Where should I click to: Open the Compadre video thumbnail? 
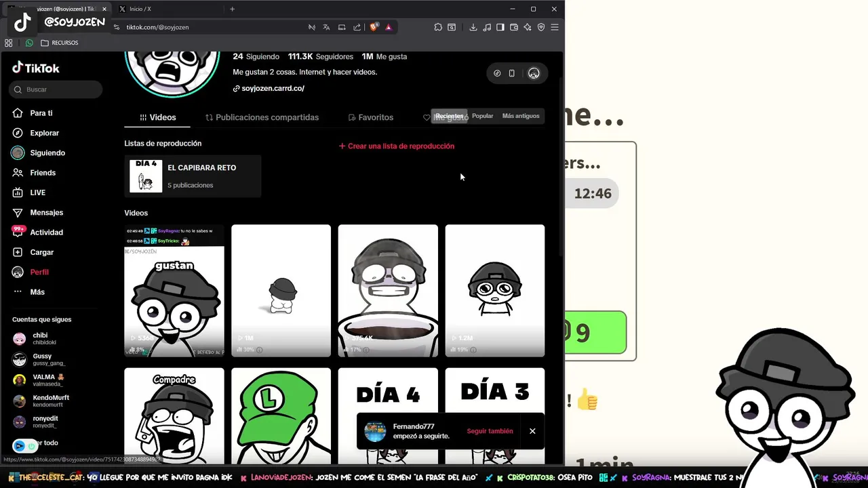click(174, 416)
